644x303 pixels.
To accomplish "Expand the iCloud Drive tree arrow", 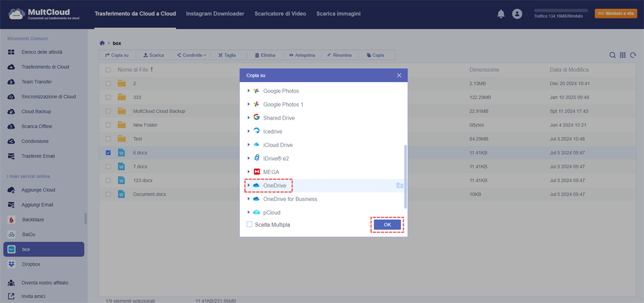I will tap(248, 145).
